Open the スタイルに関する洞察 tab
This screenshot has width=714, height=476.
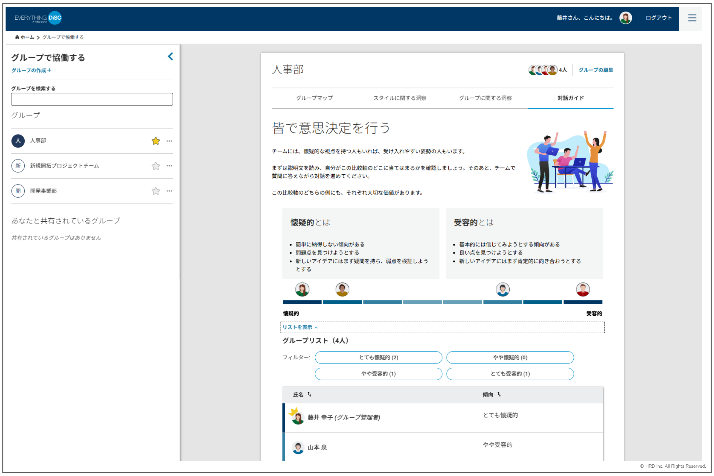click(400, 99)
